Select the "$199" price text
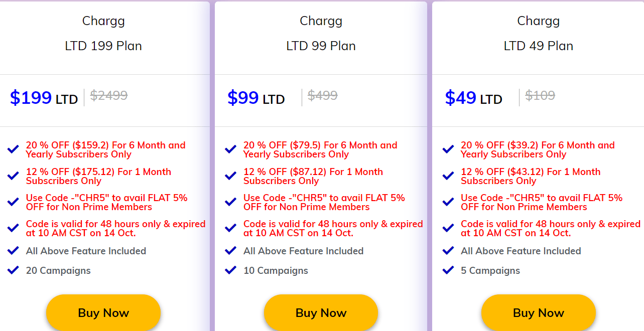The image size is (644, 331). click(x=30, y=97)
